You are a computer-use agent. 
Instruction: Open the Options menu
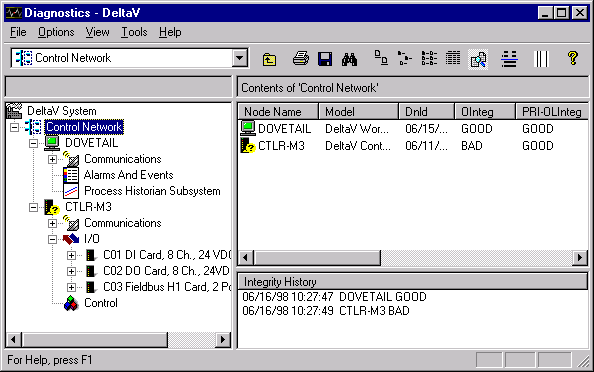[56, 32]
